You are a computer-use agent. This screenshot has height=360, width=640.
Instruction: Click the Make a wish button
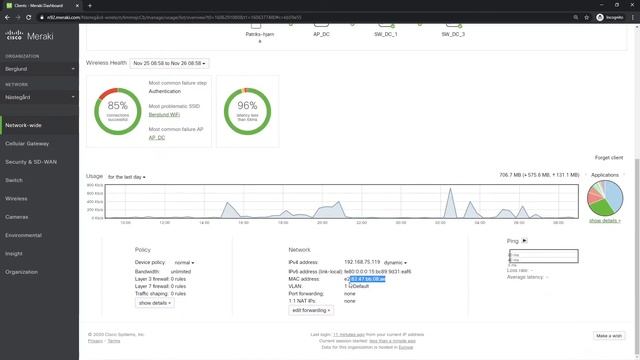(x=609, y=336)
